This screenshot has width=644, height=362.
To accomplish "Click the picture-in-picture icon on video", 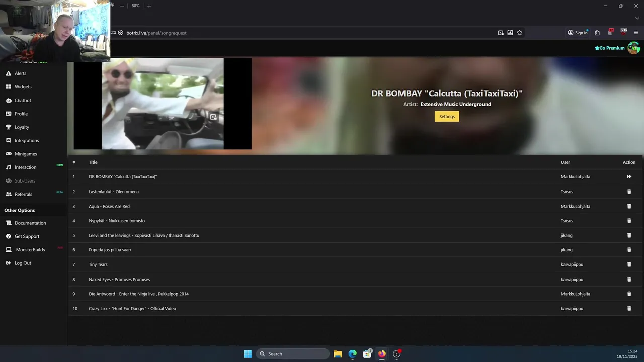I will click(213, 117).
